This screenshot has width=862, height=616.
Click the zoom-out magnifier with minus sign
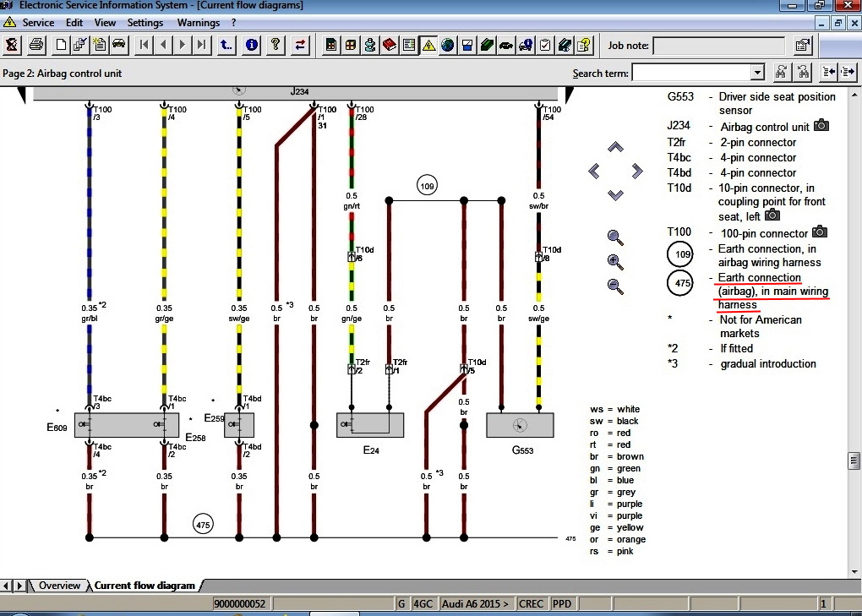pos(615,286)
